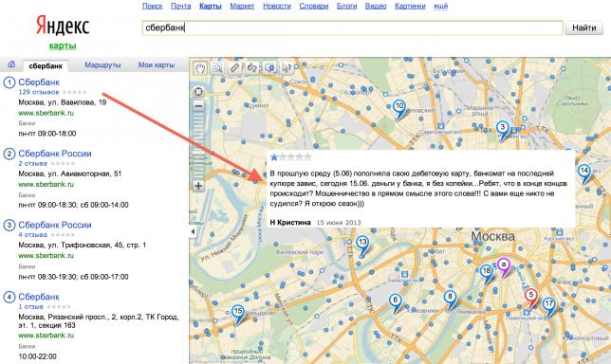Select the add placemark comment tool
Image resolution: width=611 pixels, height=364 pixels.
[x=269, y=68]
